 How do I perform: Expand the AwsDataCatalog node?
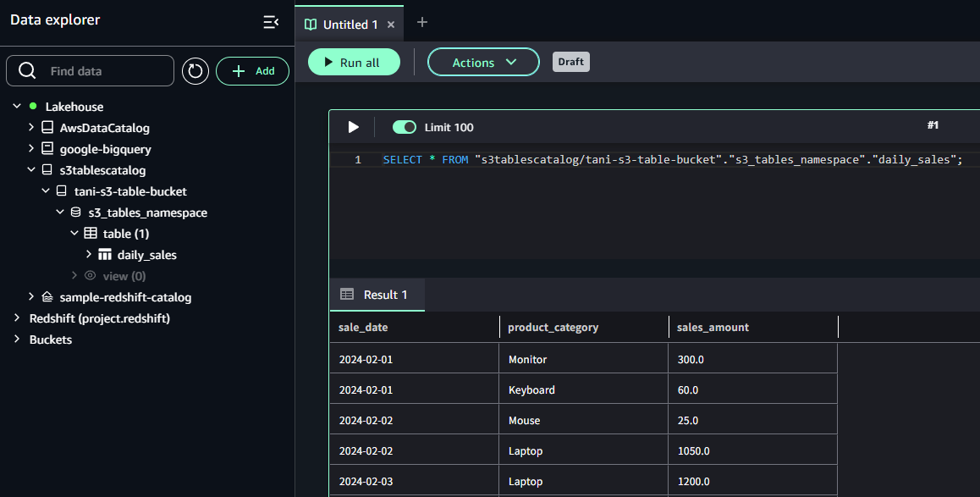point(31,128)
